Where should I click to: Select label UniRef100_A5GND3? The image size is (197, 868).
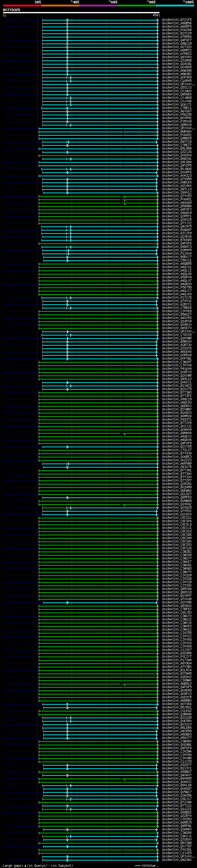[x=177, y=734]
